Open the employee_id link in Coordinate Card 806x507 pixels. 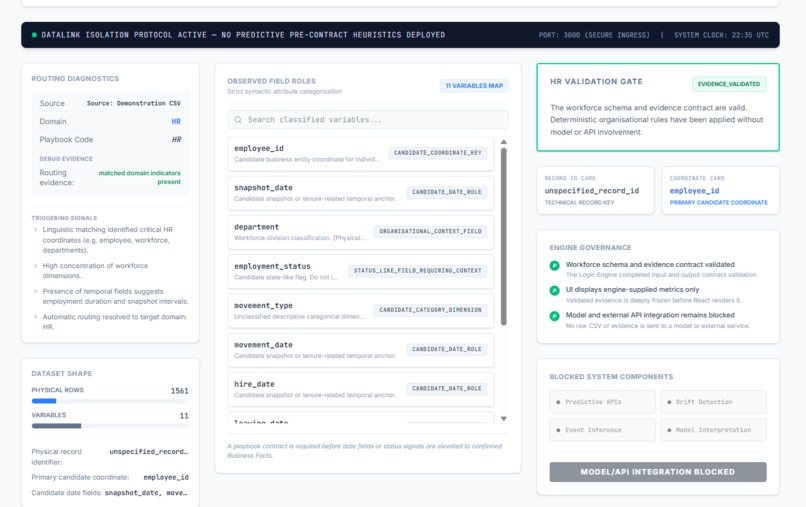(694, 191)
